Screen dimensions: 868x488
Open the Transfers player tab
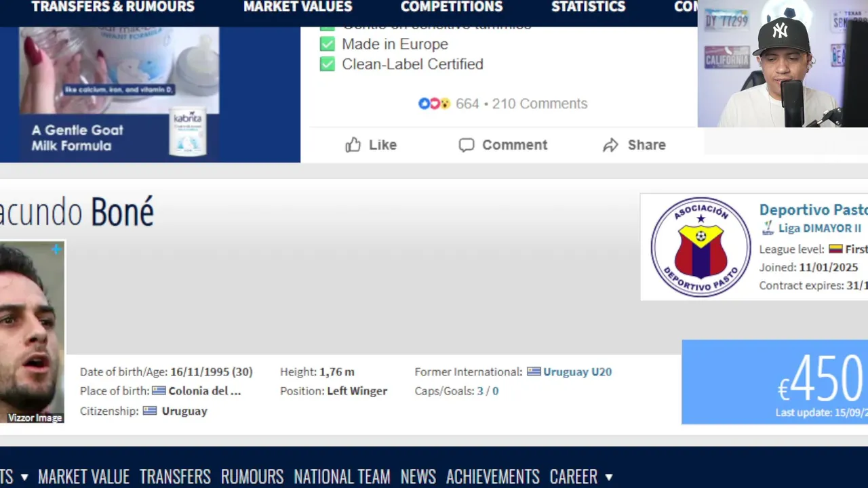175,476
